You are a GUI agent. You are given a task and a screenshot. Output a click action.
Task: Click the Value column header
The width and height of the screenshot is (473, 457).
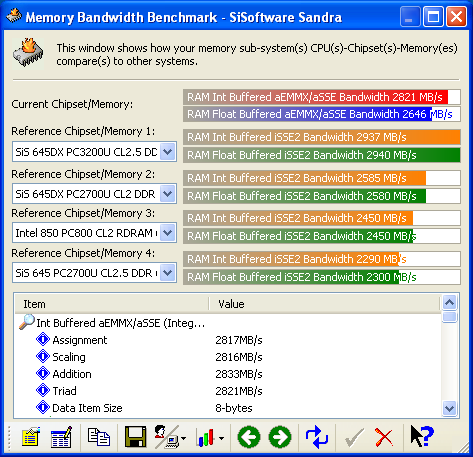tap(324, 304)
